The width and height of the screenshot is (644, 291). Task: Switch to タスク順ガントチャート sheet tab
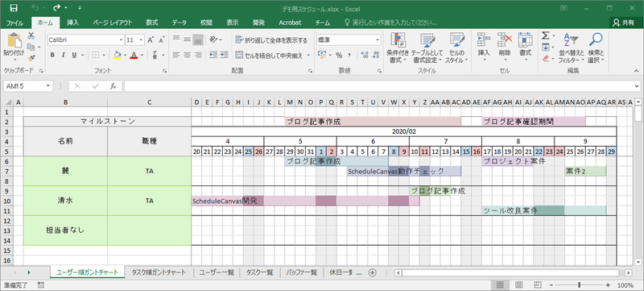tap(159, 272)
